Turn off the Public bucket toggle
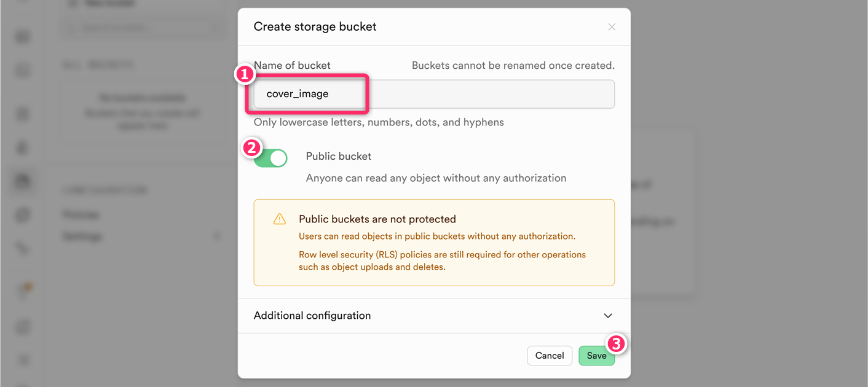The height and width of the screenshot is (387, 868). coord(271,158)
